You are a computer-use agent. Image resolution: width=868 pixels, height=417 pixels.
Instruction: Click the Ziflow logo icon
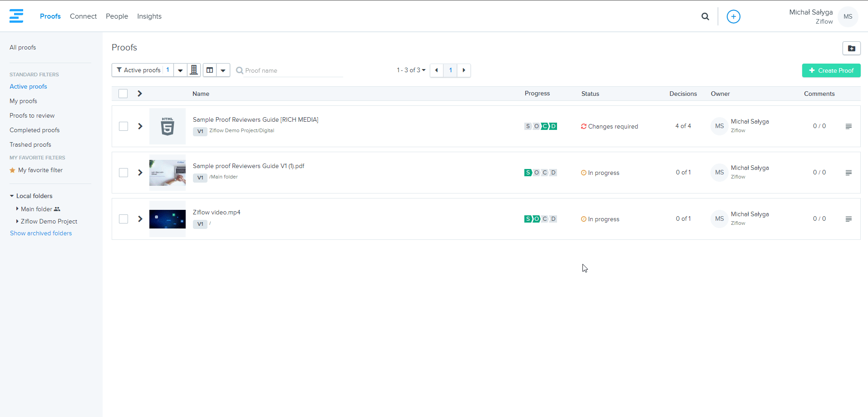pyautogui.click(x=16, y=16)
